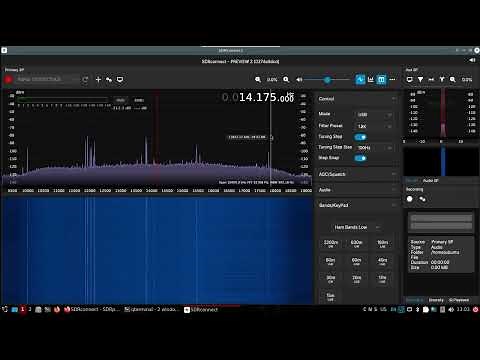
Task: Toggle the Step Snap switch
Action: [x=360, y=158]
